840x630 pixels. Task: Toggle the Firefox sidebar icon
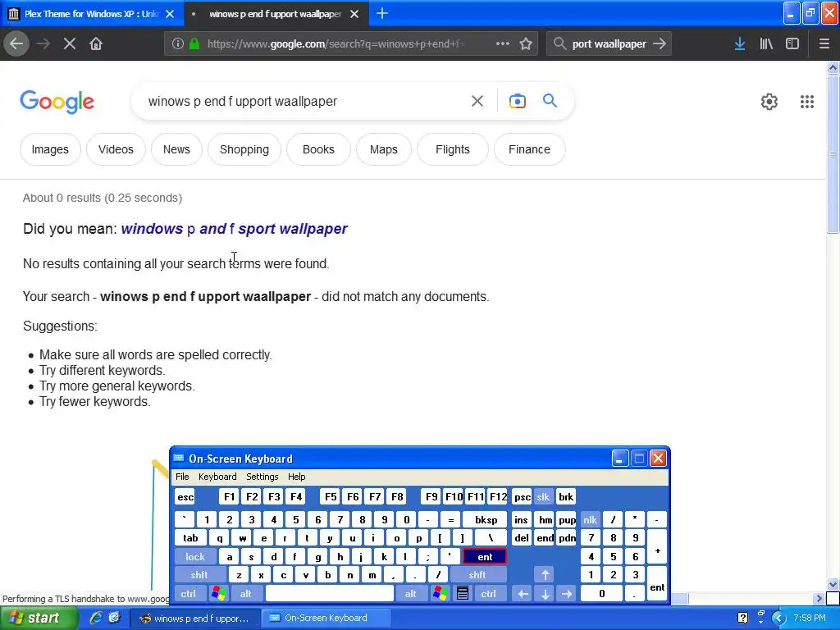click(x=792, y=43)
